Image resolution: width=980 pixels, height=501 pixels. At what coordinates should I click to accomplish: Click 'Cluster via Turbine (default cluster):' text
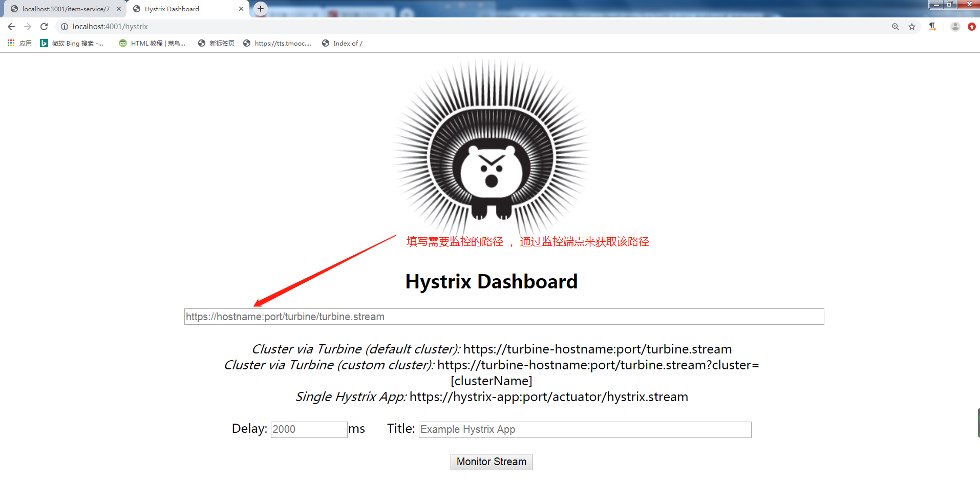356,349
